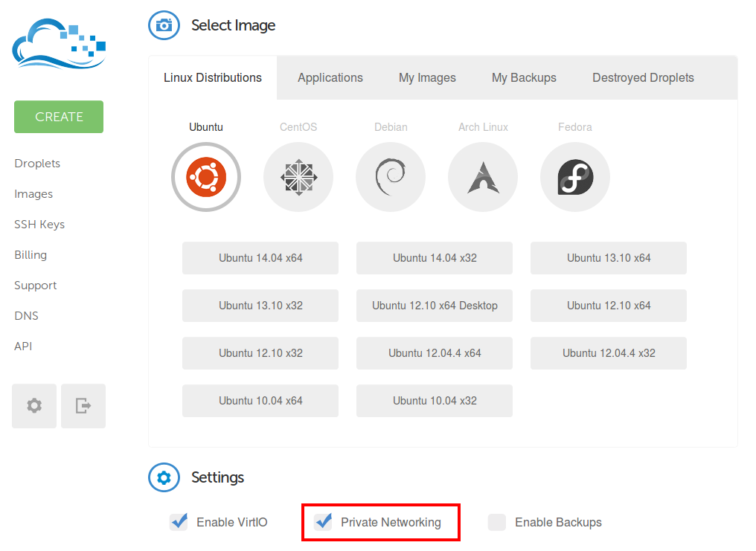Image resolution: width=756 pixels, height=551 pixels.
Task: Choose Ubuntu 12.10 x64 Desktop image
Action: [x=435, y=306]
